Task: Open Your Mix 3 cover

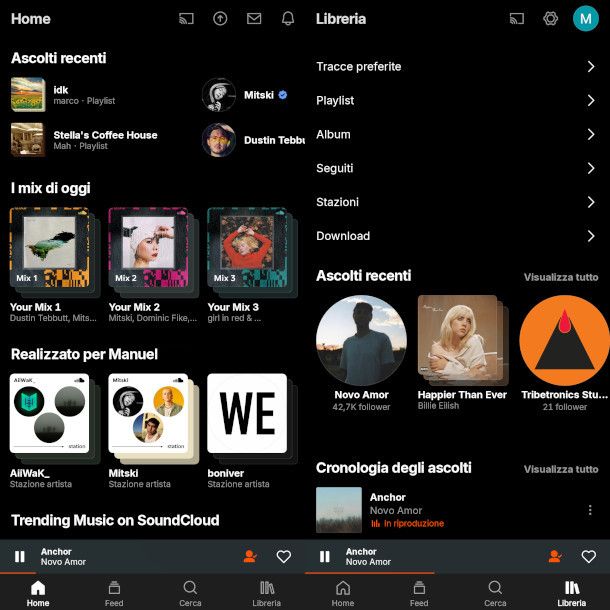Action: coord(247,248)
